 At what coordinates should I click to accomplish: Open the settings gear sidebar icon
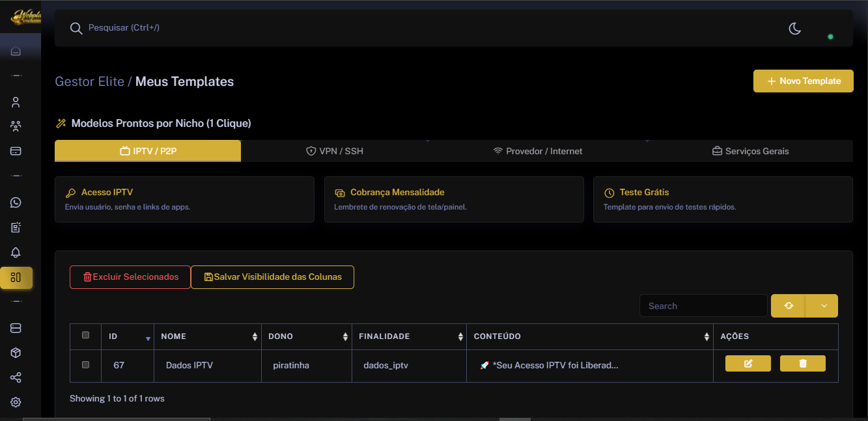[16, 402]
